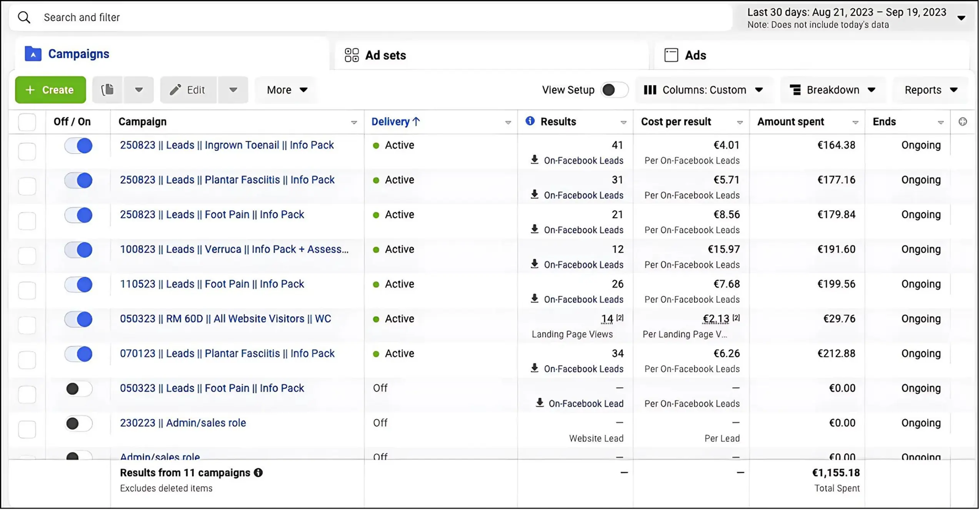Image resolution: width=980 pixels, height=510 pixels.
Task: Click the Ads tab square icon
Action: tap(671, 55)
